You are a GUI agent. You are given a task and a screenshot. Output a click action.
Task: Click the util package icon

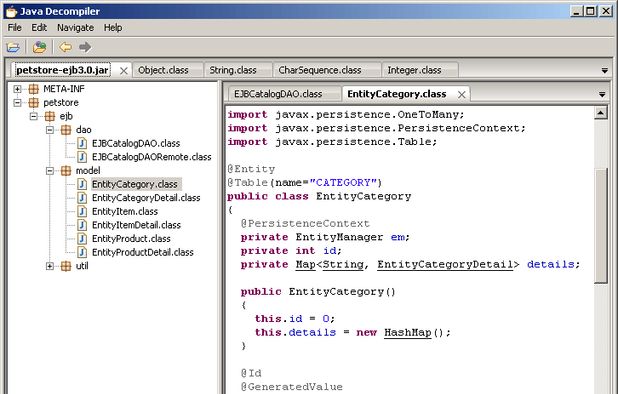pos(66,266)
